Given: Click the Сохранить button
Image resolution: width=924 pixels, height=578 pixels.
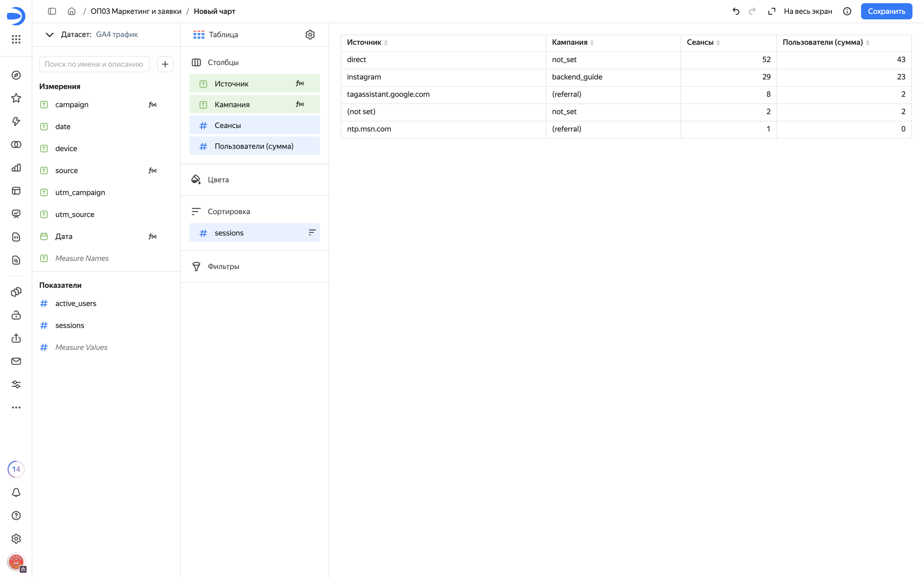Looking at the screenshot, I should pos(886,11).
